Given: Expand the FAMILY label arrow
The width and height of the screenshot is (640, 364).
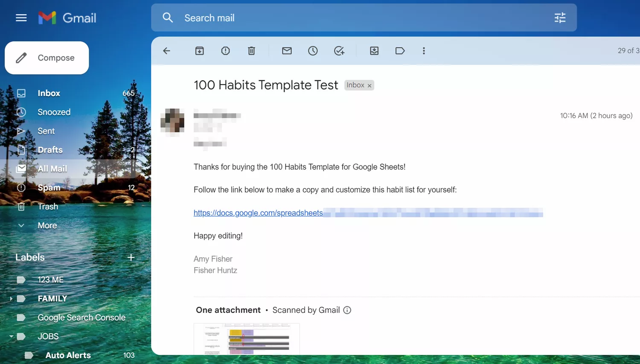Looking at the screenshot, I should tap(11, 299).
